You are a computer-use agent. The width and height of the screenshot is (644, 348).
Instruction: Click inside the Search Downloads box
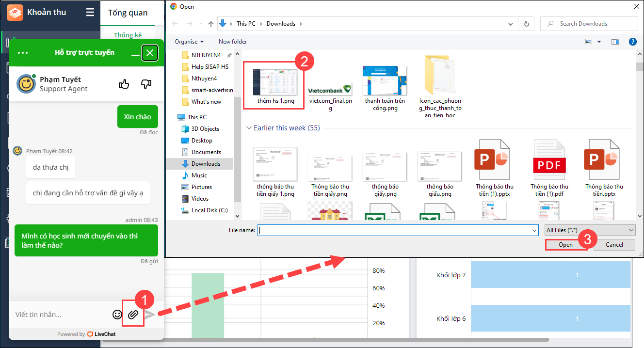[589, 24]
